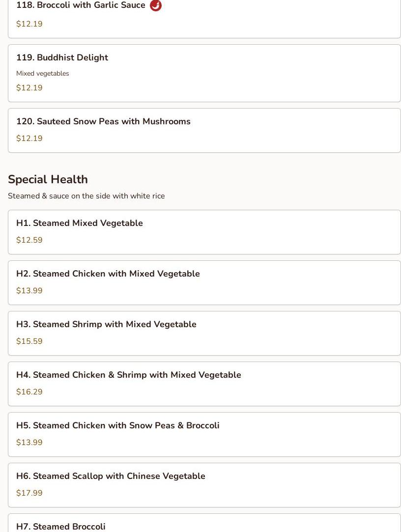Click the $12.59 price under H1

click(x=29, y=240)
